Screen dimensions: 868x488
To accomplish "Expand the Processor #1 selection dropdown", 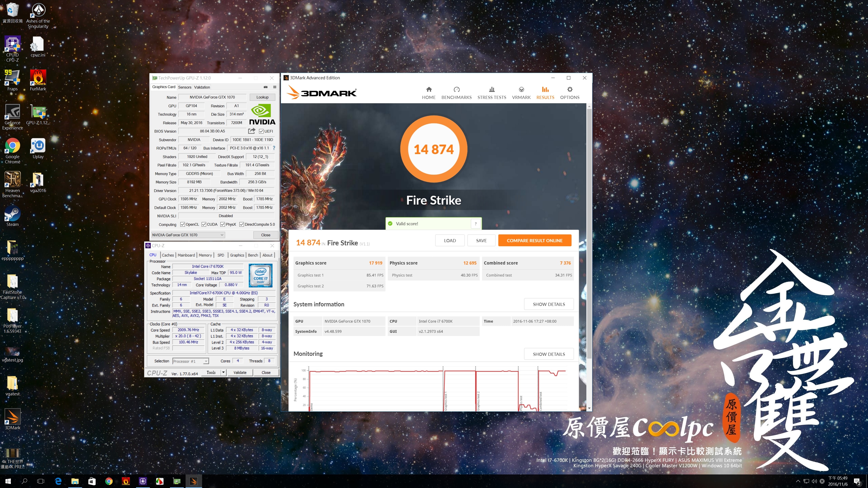I will (190, 361).
